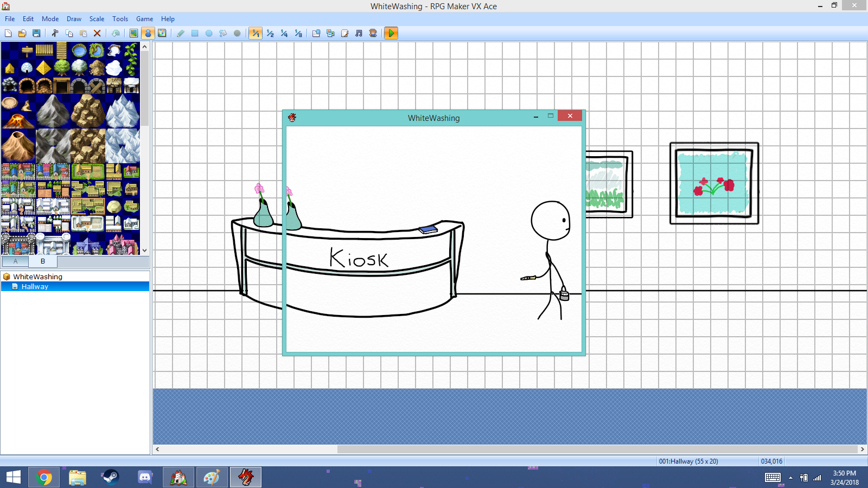Close the WhiteWashing game window
This screenshot has width=868, height=488.
[570, 115]
